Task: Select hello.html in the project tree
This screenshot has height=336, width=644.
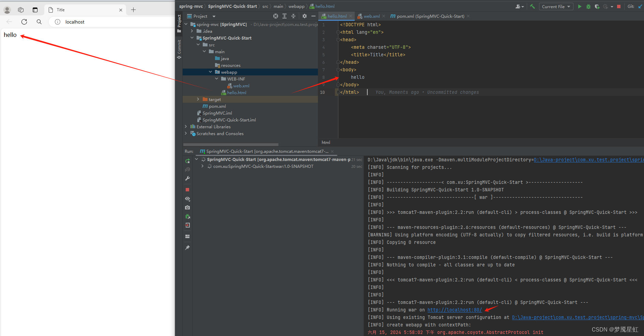Action: click(x=233, y=92)
